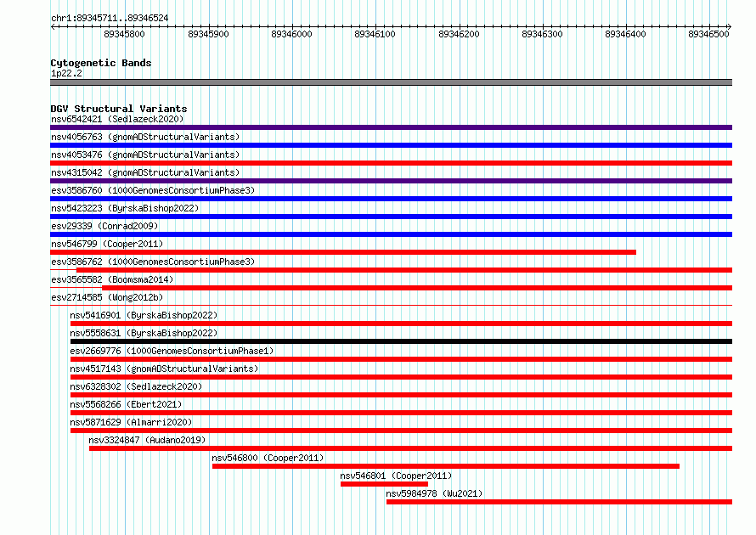Click the nsv5568266 (Ebert2021) label
This screenshot has width=756, height=535.
126,404
